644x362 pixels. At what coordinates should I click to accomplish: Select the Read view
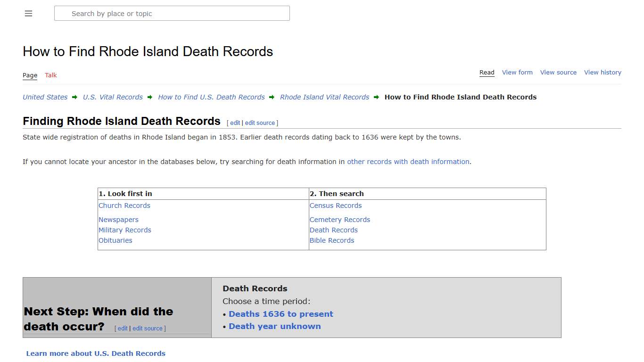point(487,72)
